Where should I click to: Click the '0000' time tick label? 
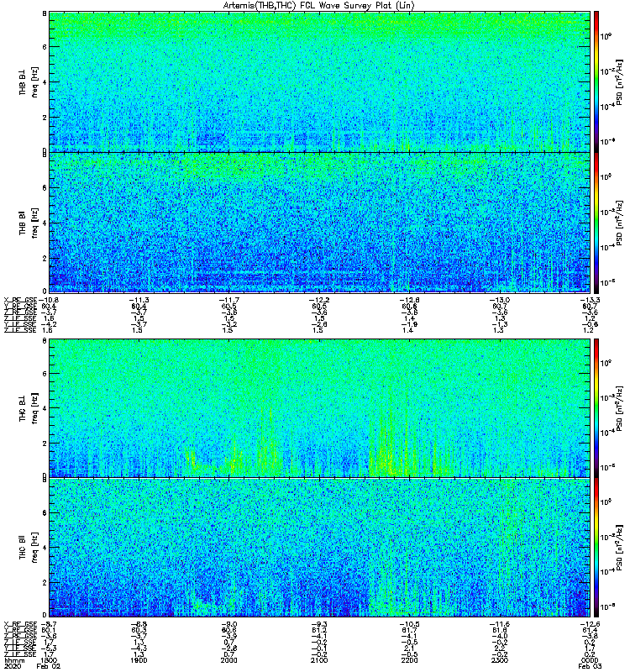(x=590, y=660)
